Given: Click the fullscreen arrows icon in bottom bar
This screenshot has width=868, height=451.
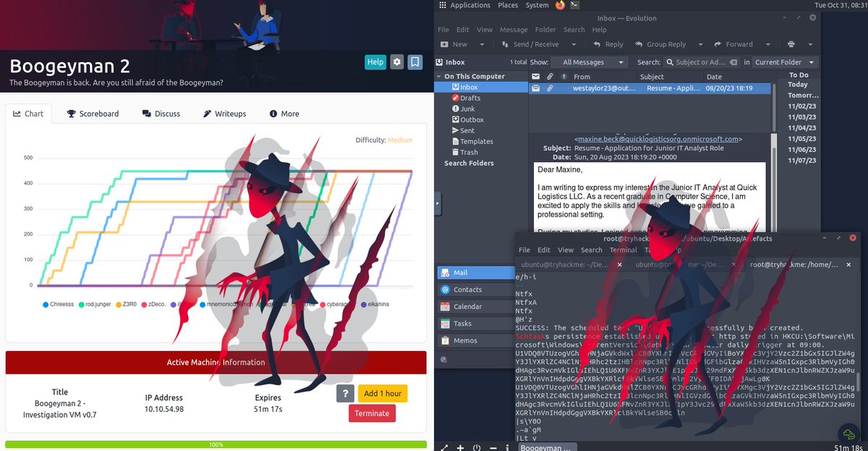Looking at the screenshot, I should [444, 447].
